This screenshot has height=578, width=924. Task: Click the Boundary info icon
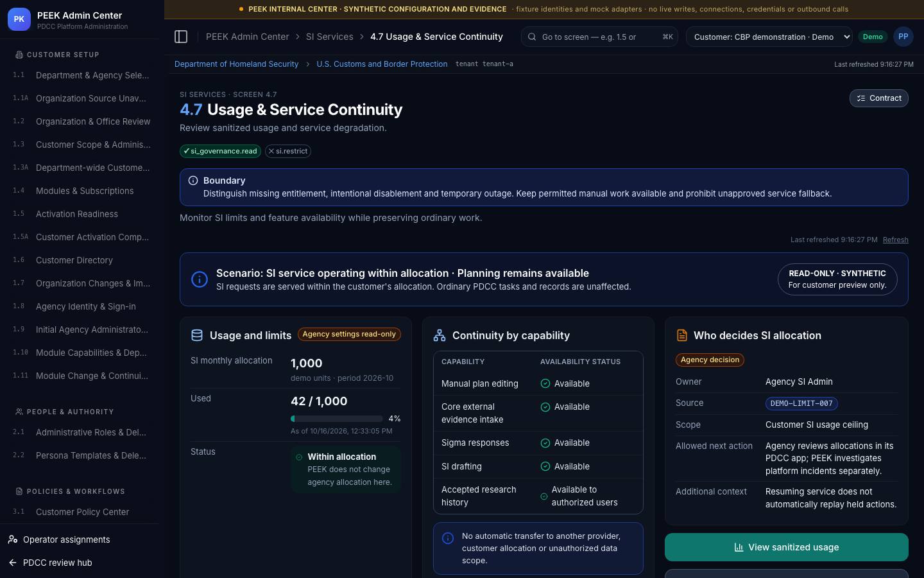pyautogui.click(x=193, y=180)
